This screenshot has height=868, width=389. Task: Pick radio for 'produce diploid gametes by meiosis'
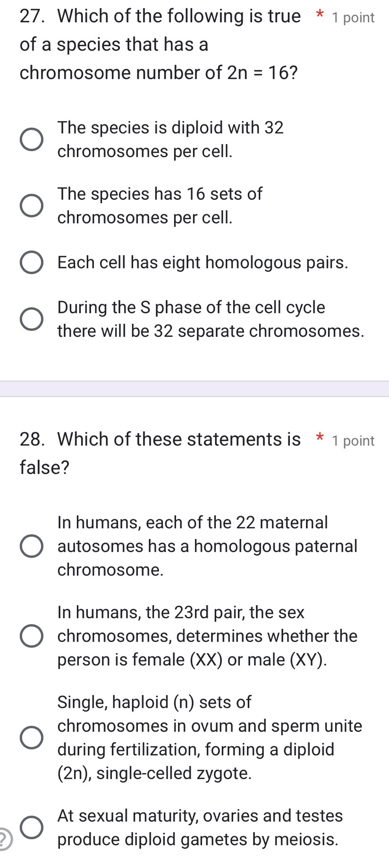click(x=32, y=827)
